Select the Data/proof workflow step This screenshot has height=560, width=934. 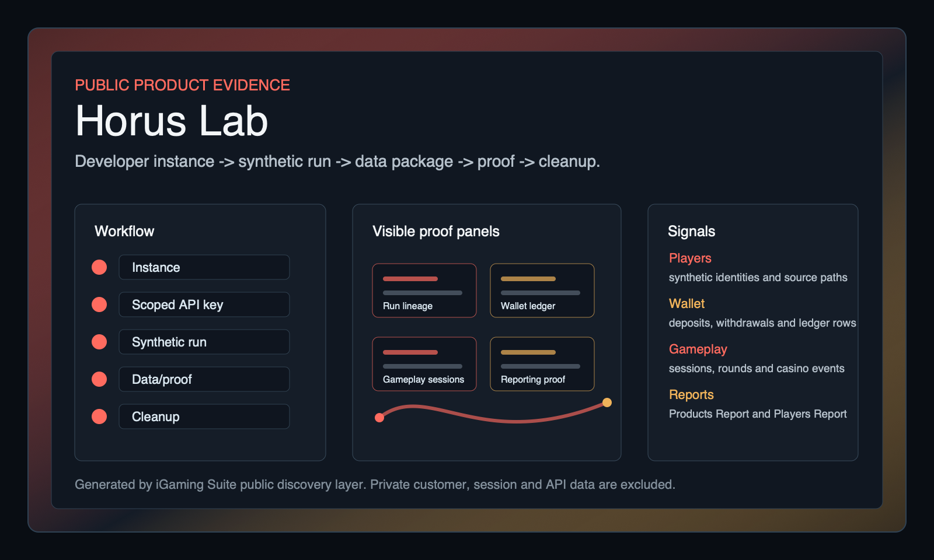[204, 379]
